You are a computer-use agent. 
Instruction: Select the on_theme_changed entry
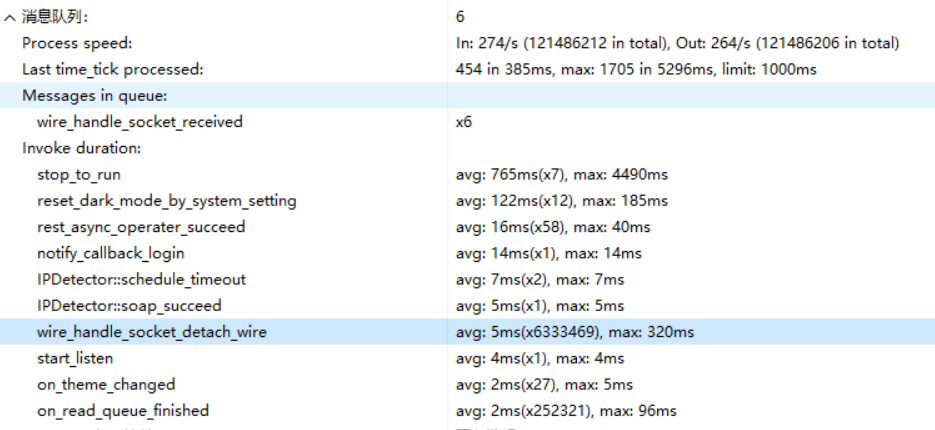coord(106,384)
